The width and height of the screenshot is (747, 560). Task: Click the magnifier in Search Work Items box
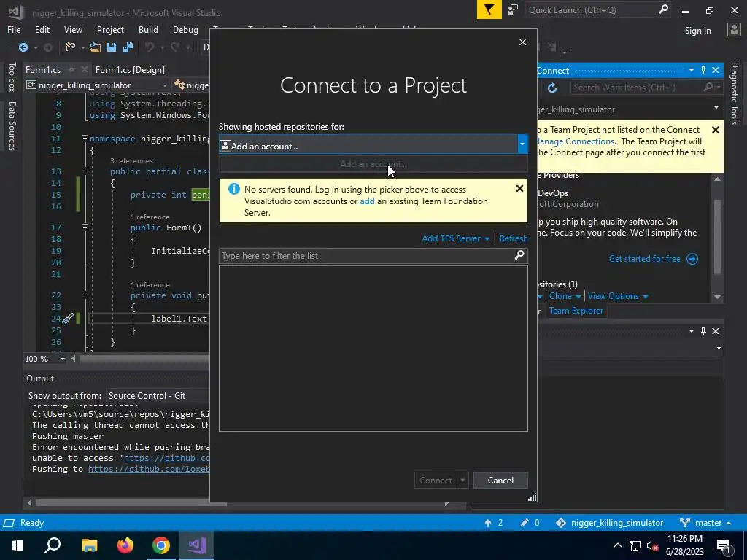click(x=708, y=87)
